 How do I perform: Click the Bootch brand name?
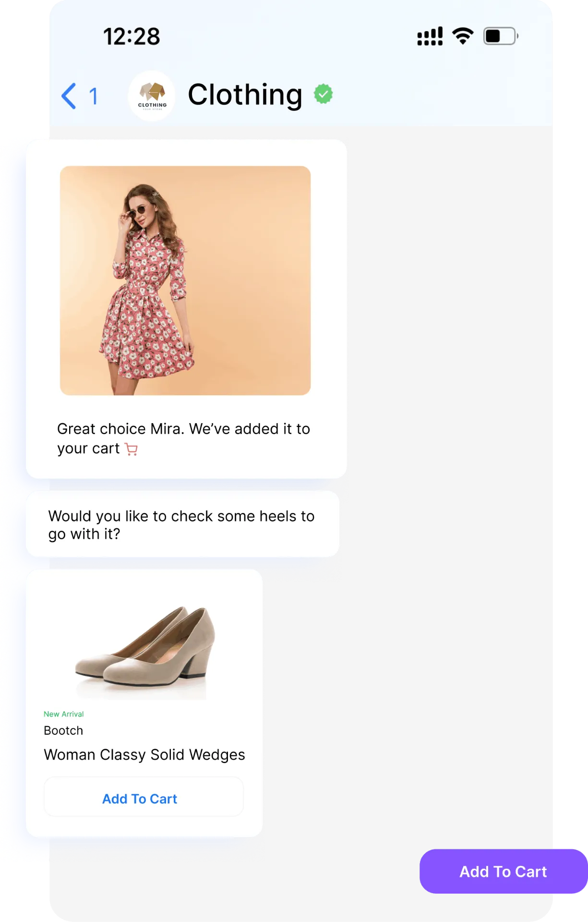click(63, 730)
